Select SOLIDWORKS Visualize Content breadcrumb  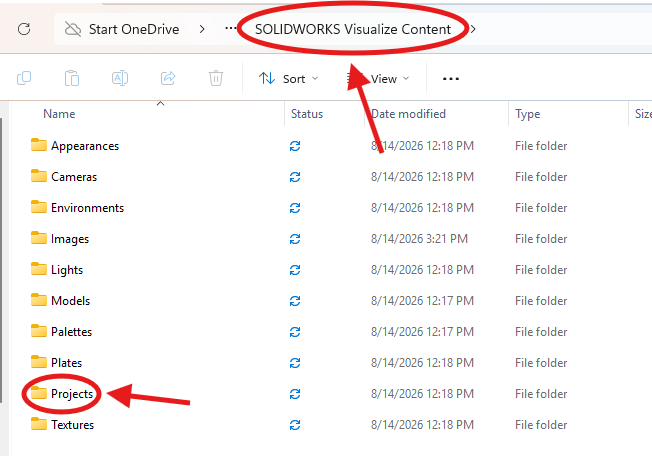(x=353, y=29)
